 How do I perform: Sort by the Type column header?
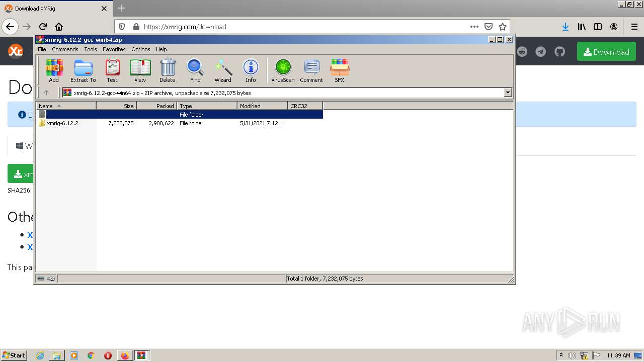[x=207, y=106]
